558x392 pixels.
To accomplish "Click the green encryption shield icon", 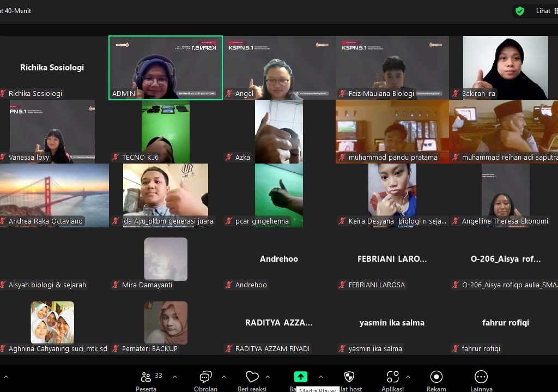I will pos(520,11).
